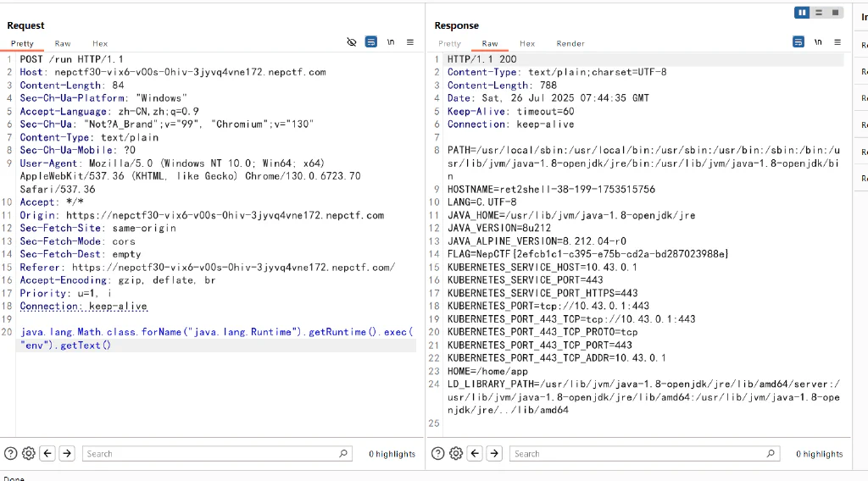
Task: Click the HTTP/1.1 200 status line
Action: point(481,59)
